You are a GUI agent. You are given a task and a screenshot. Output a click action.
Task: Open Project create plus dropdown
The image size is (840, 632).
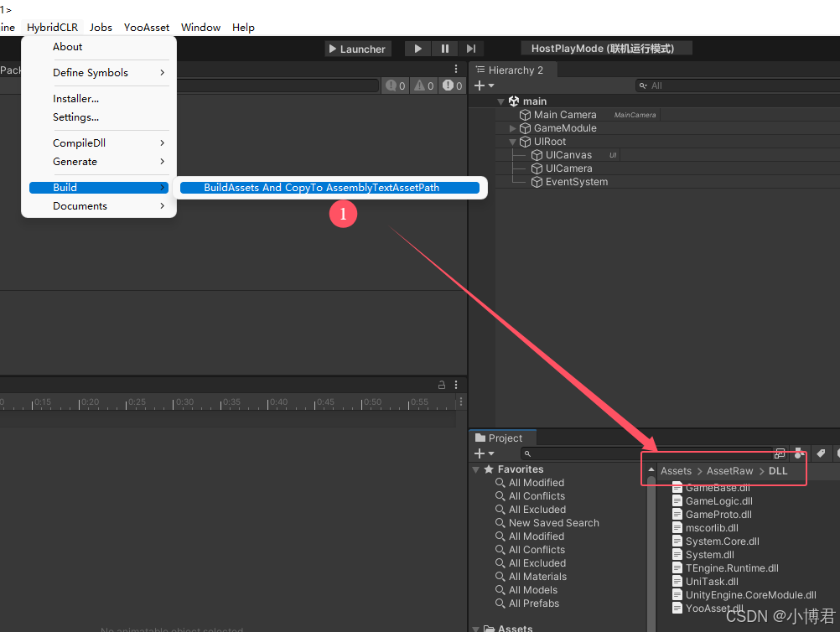tap(484, 453)
